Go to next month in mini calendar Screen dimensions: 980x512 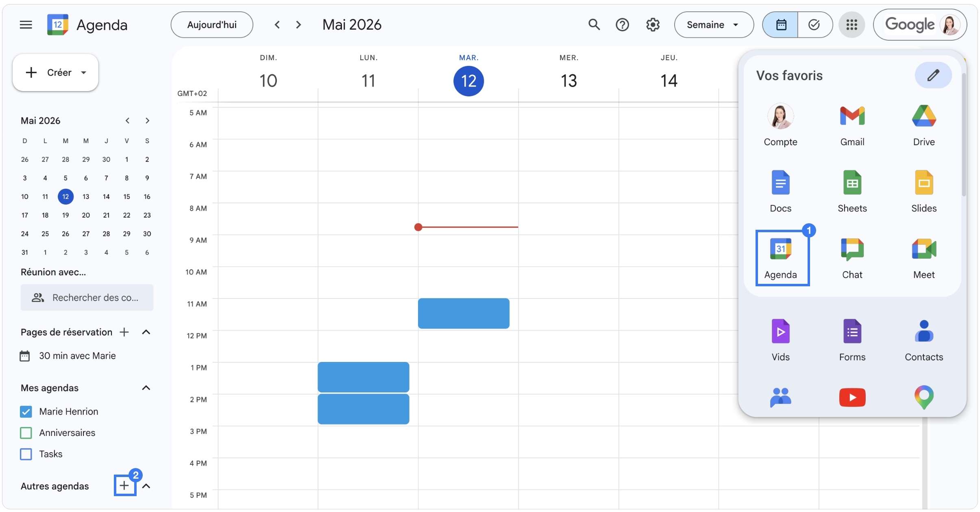147,121
